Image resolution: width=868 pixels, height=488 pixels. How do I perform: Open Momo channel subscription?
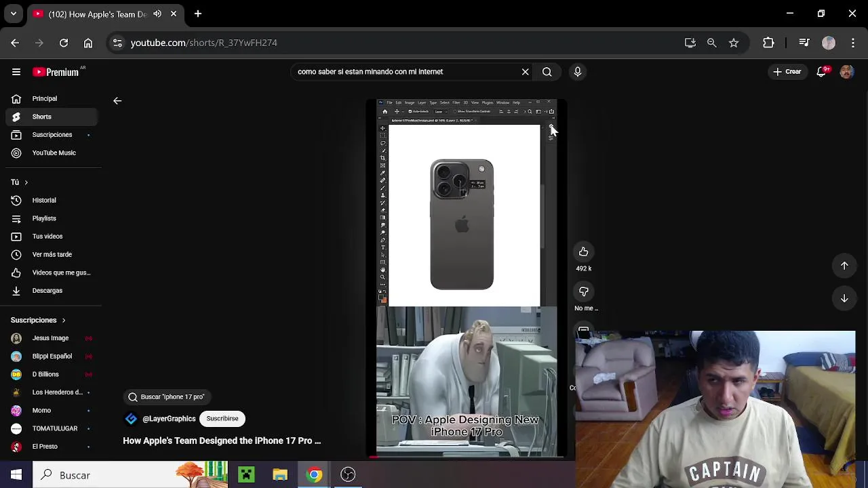[x=51, y=411]
